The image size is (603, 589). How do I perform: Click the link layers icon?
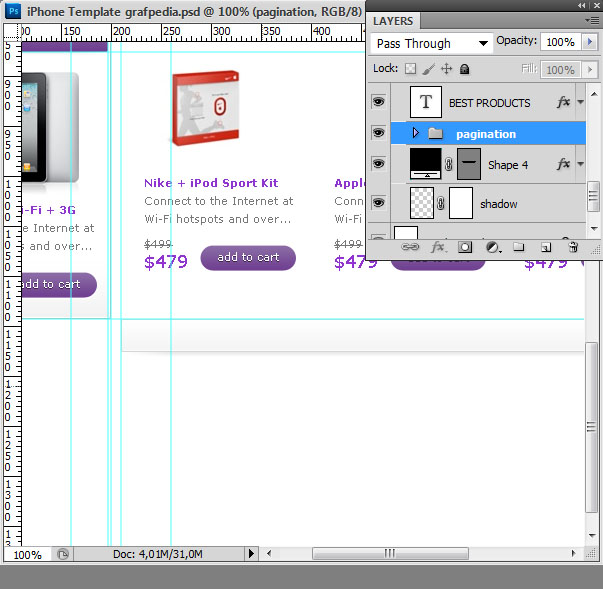(x=410, y=247)
